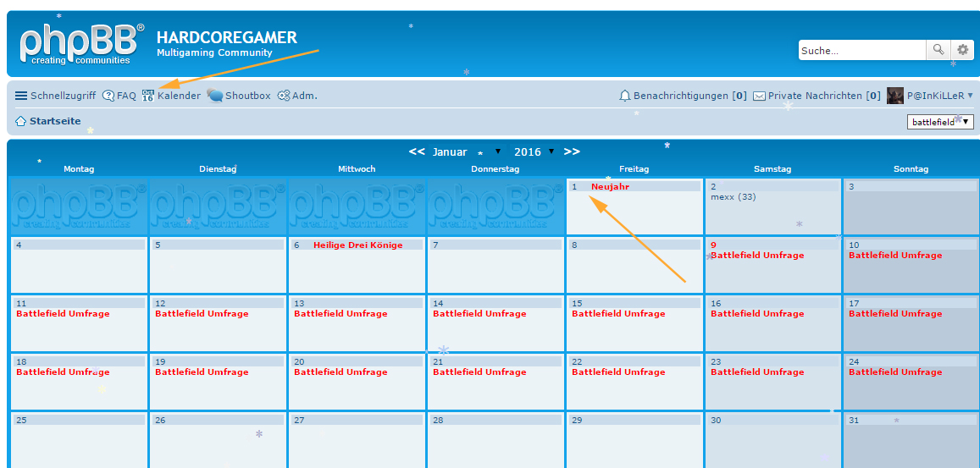The image size is (980, 468).
Task: Open Battlefield Umfrage on day 14
Action: tap(479, 314)
